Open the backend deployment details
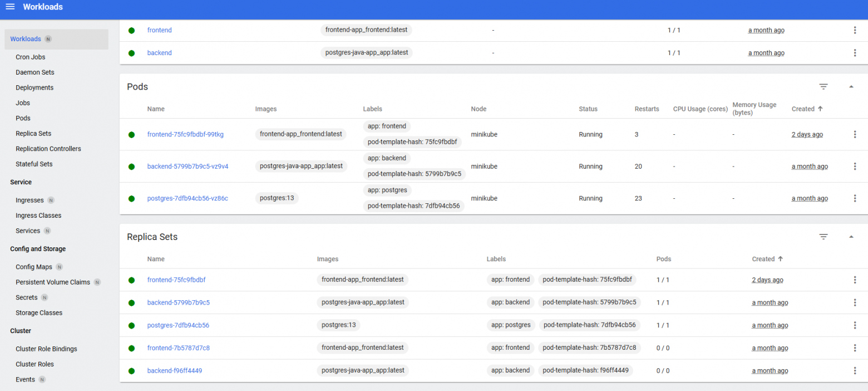The height and width of the screenshot is (391, 868). [159, 52]
